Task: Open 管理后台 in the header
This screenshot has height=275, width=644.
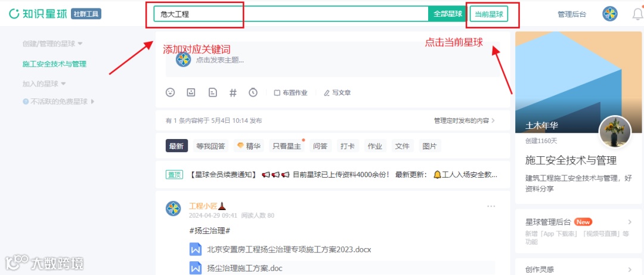Action: (572, 14)
